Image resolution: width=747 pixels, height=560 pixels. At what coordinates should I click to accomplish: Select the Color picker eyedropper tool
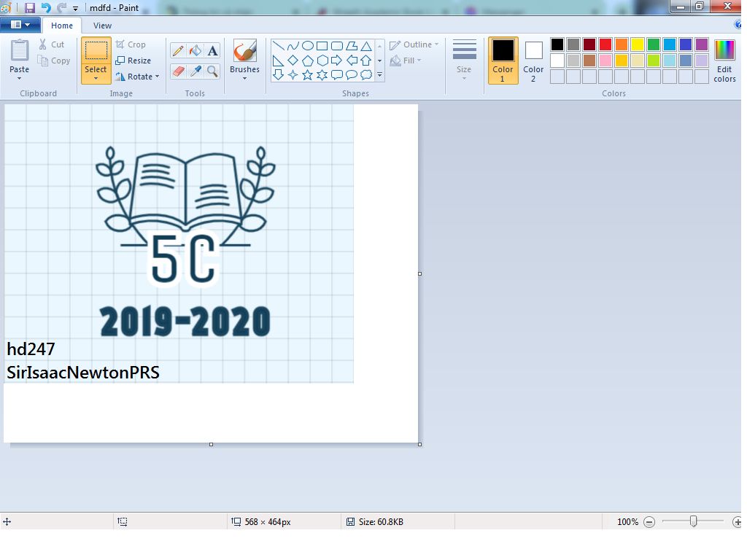[x=196, y=71]
